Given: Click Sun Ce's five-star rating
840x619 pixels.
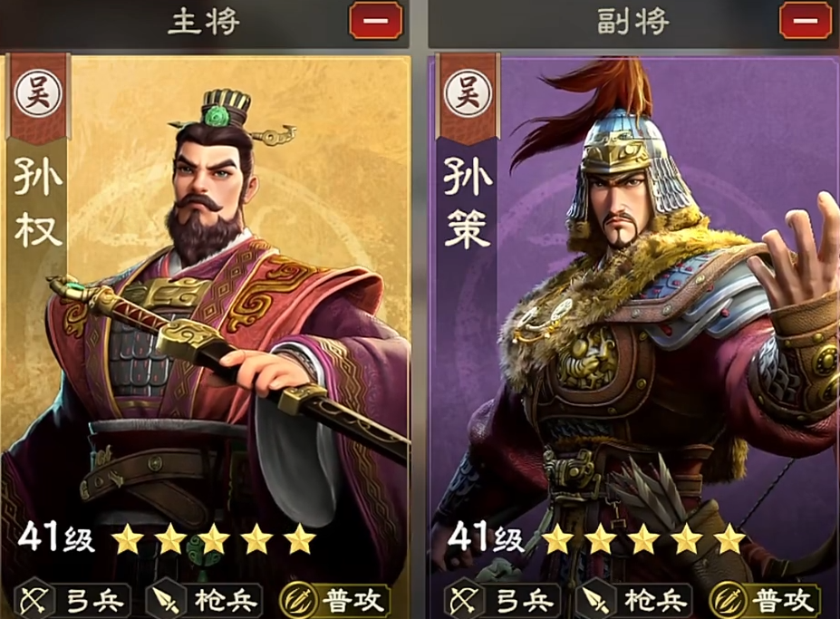Looking at the screenshot, I should click(x=644, y=539).
